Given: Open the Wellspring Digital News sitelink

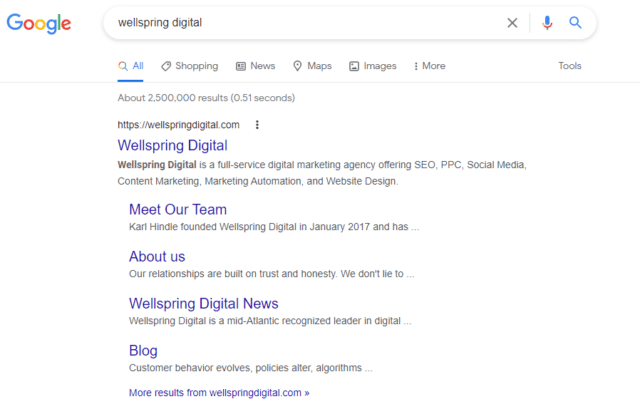Looking at the screenshot, I should [x=204, y=303].
